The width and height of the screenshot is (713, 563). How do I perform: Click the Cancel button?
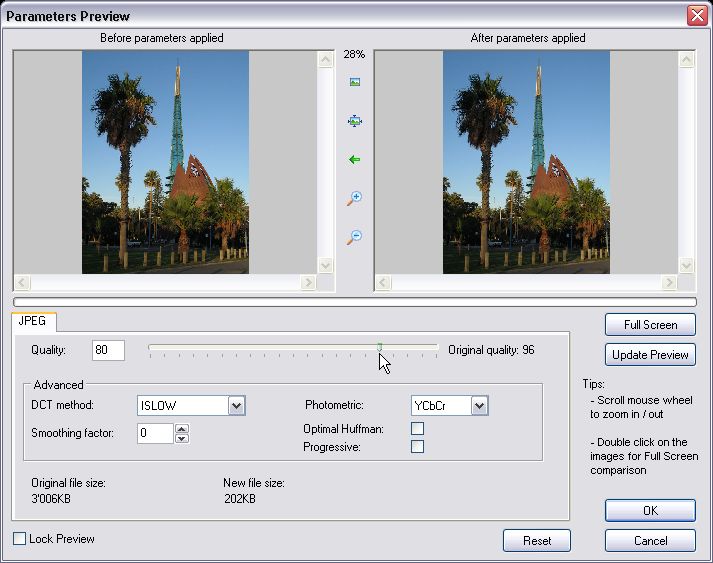click(x=650, y=541)
